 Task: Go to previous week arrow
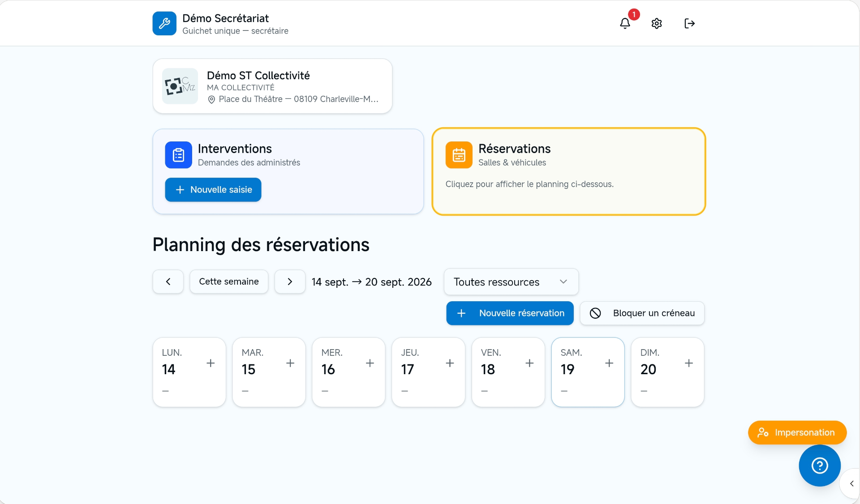[x=168, y=282]
